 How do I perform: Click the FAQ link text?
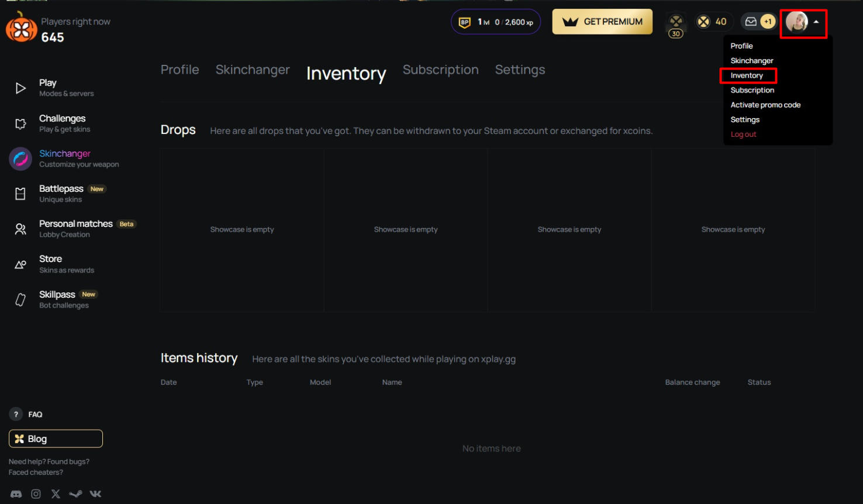[x=35, y=415]
